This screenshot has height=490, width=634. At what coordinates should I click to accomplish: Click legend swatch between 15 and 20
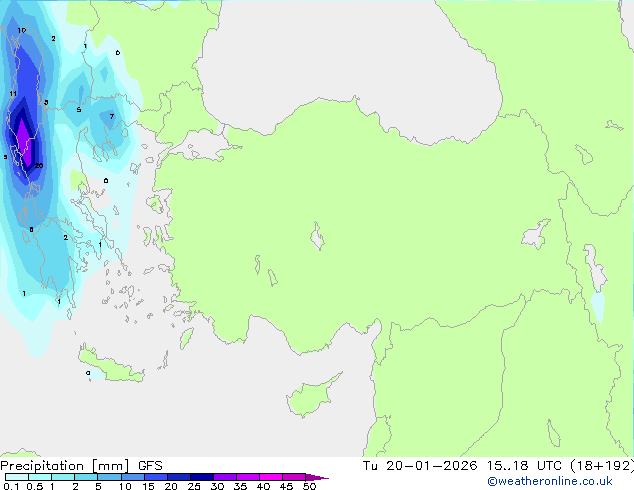(x=156, y=477)
